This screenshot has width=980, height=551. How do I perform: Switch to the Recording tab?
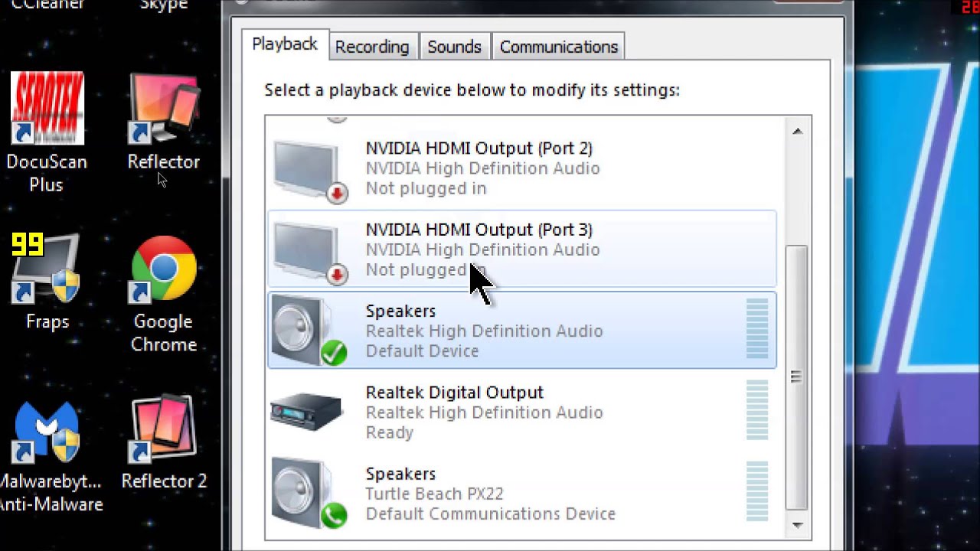coord(372,47)
